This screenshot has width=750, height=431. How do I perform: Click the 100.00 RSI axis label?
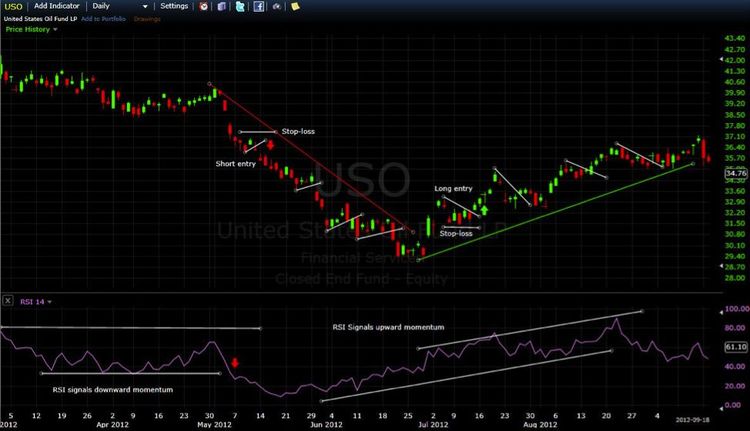coord(737,309)
